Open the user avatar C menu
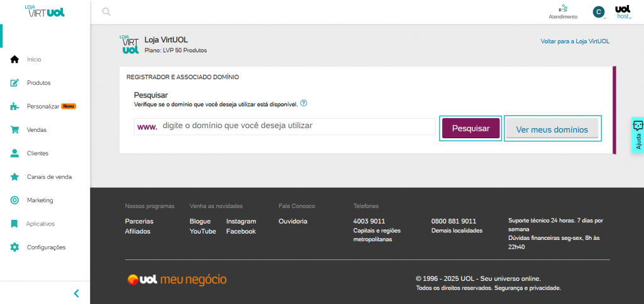The image size is (644, 304). pyautogui.click(x=599, y=12)
